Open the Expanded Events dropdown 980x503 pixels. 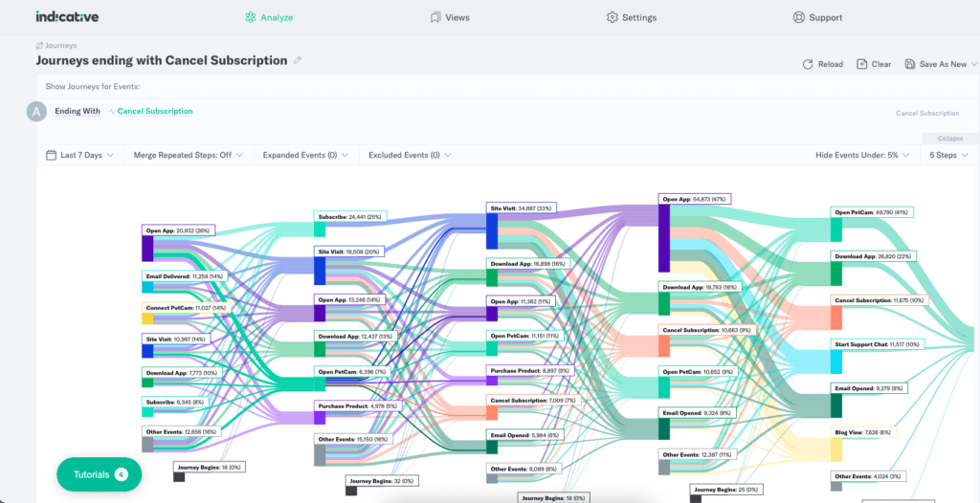coord(305,155)
